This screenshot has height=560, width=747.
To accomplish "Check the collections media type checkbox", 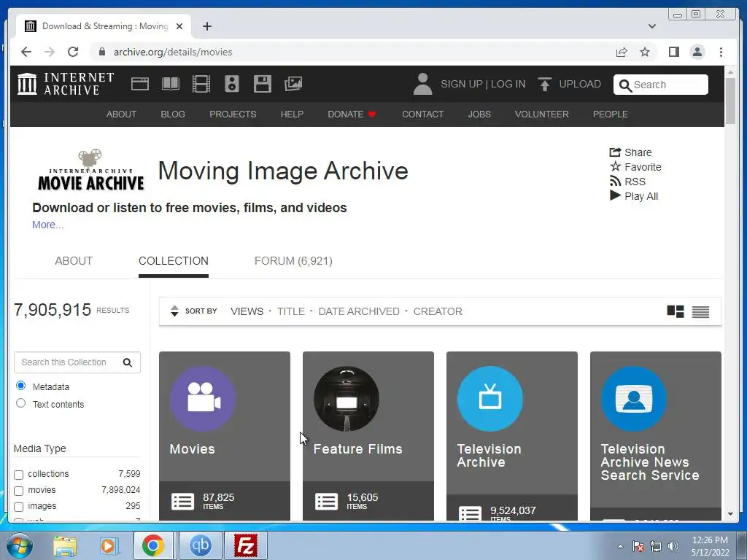I will coord(18,475).
